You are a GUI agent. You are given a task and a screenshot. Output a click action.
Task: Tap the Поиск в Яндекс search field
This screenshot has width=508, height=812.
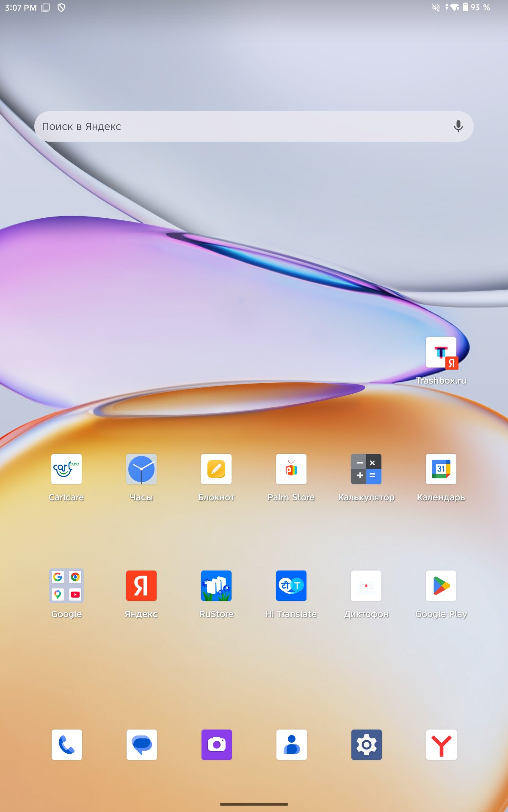tap(254, 126)
